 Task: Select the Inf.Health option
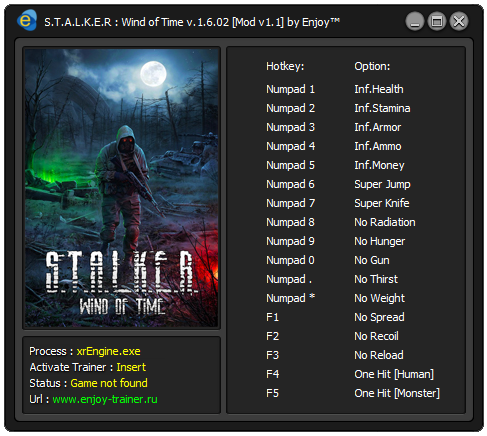tap(379, 89)
